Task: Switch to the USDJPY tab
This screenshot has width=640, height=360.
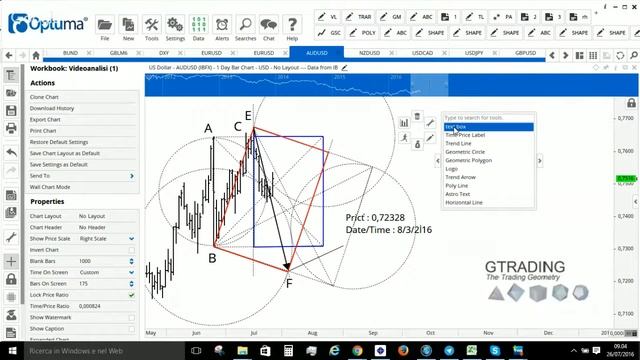Action: coord(474,53)
